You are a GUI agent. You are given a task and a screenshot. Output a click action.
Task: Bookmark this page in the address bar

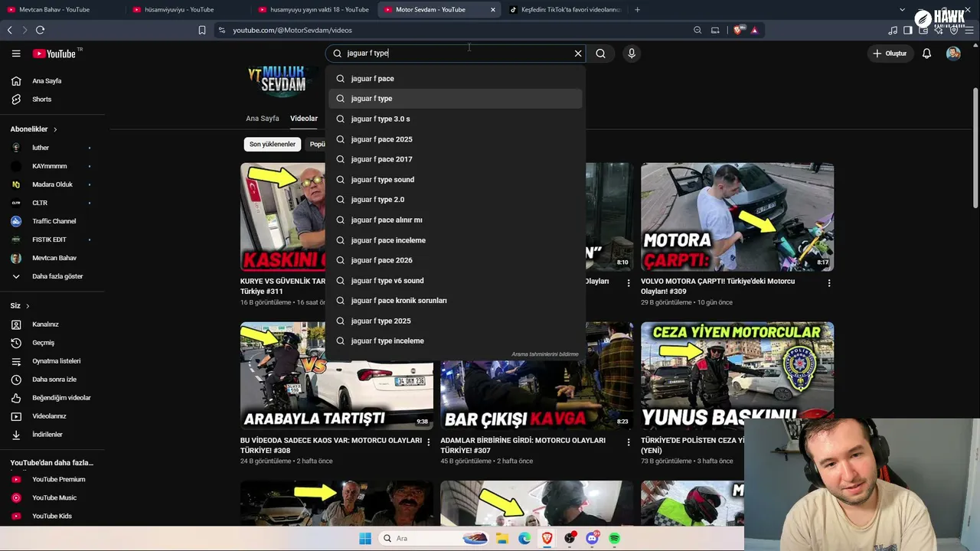(202, 30)
